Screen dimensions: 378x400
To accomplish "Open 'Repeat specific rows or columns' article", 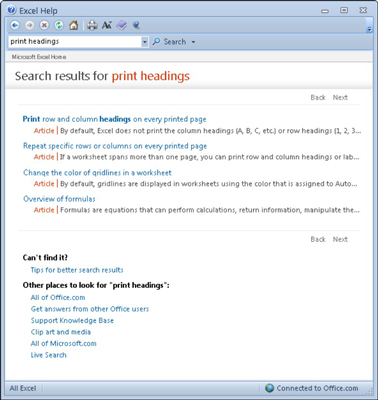I will click(x=115, y=146).
